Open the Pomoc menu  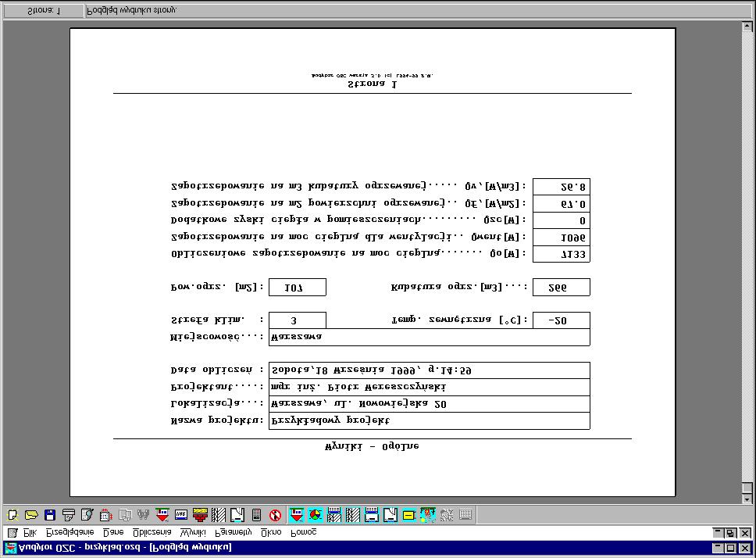point(303,532)
